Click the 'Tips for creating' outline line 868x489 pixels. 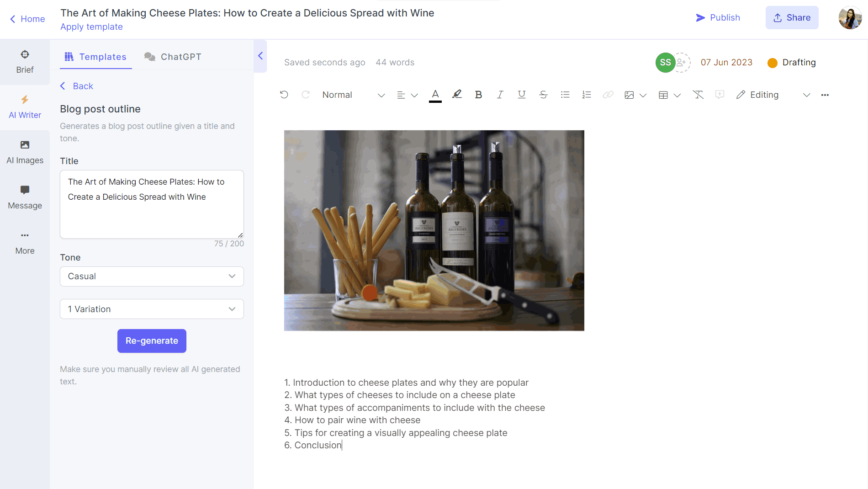coord(396,433)
